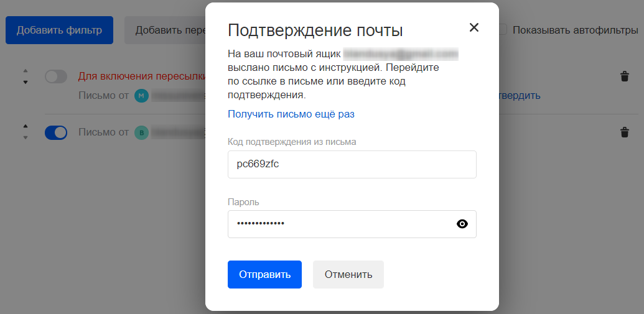Image resolution: width=644 pixels, height=314 pixels.
Task: Focus the confirmation code input field
Action: click(x=352, y=164)
